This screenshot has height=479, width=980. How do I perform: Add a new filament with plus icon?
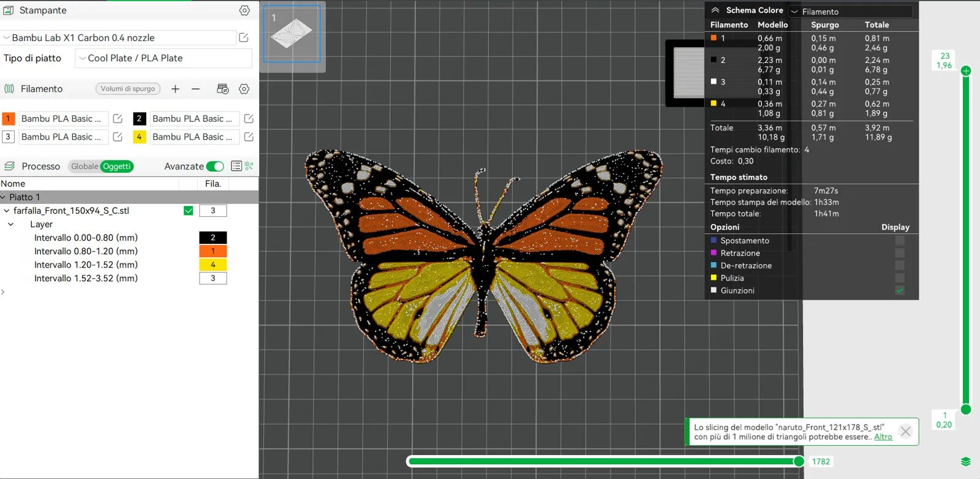point(175,89)
